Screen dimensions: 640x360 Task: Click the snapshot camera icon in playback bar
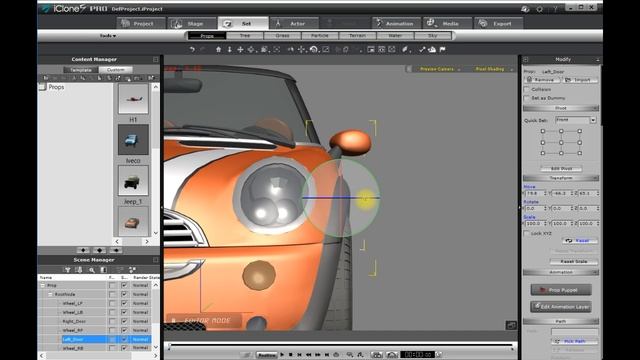[377, 355]
